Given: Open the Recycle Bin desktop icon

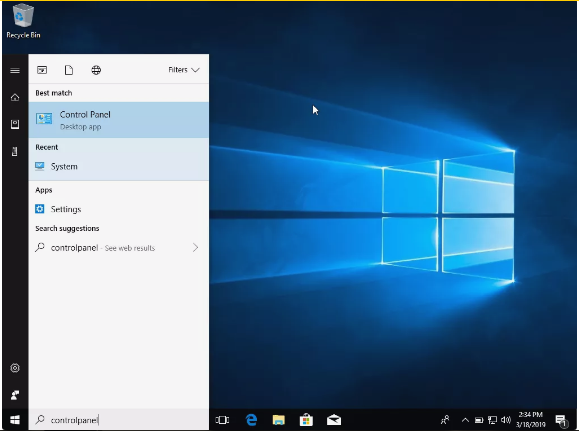Looking at the screenshot, I should (x=23, y=21).
